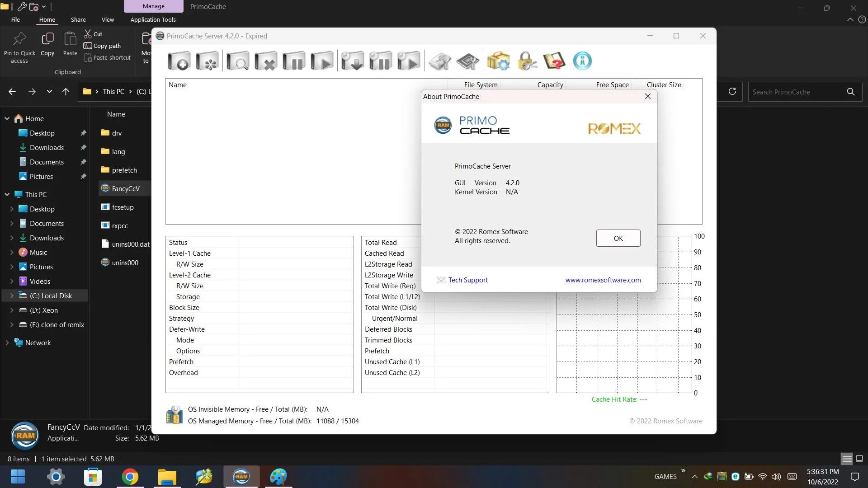Open the Application Tools tab
This screenshot has width=868, height=488.
153,19
